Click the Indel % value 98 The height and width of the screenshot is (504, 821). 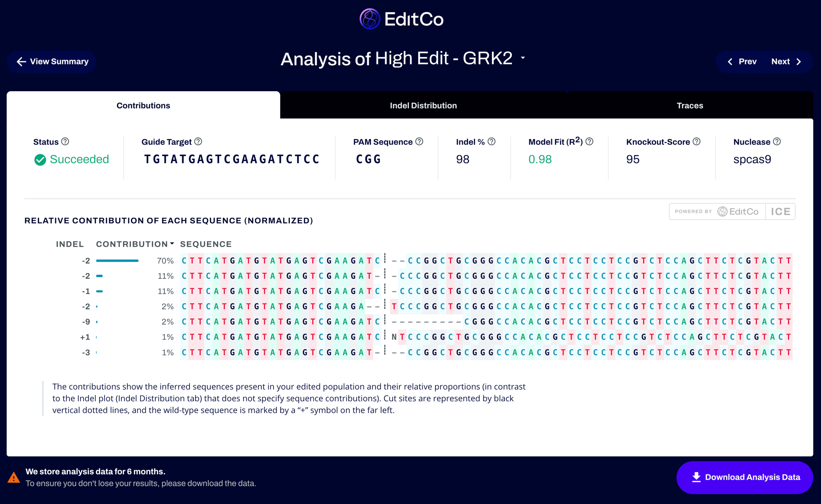pos(463,159)
